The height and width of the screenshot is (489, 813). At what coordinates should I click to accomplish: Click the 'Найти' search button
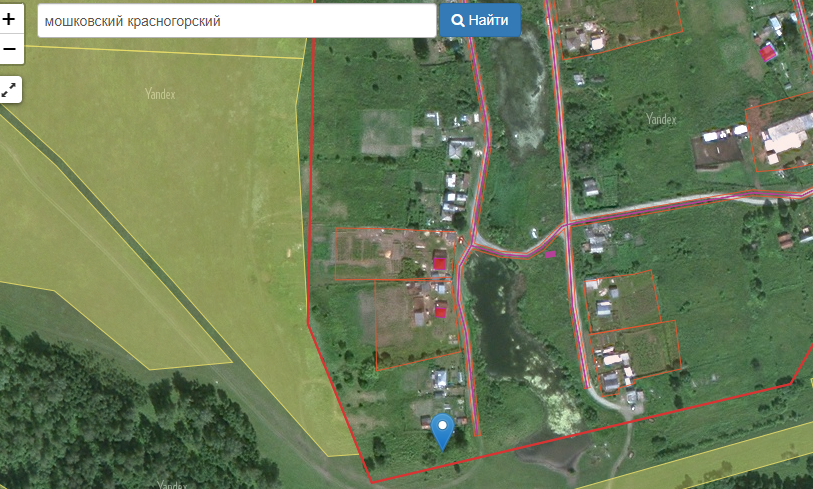[480, 20]
